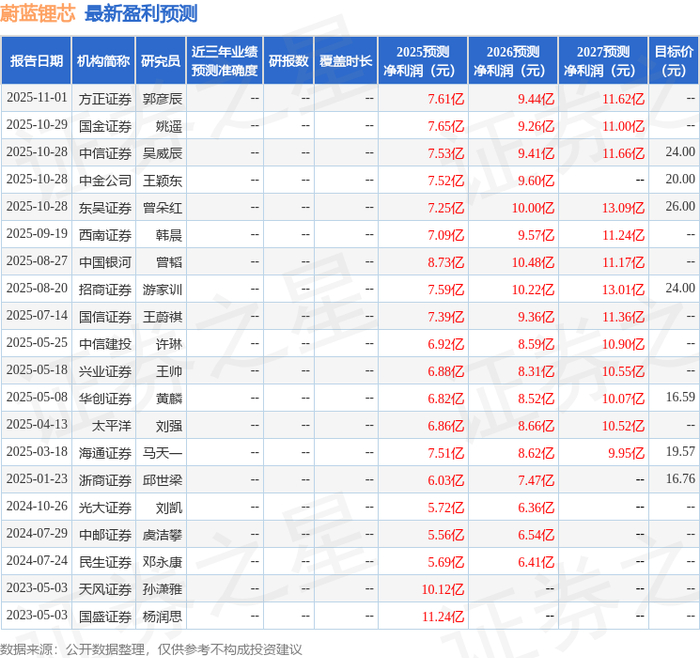Click 海通证券 institution cell
The width and height of the screenshot is (700, 658).
(x=105, y=453)
